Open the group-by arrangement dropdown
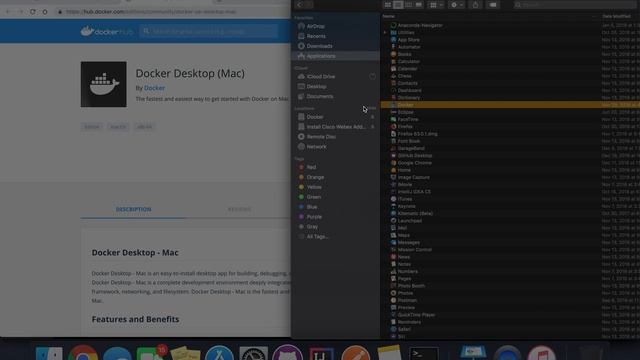Screen dimensions: 640x360 pyautogui.click(x=436, y=5)
